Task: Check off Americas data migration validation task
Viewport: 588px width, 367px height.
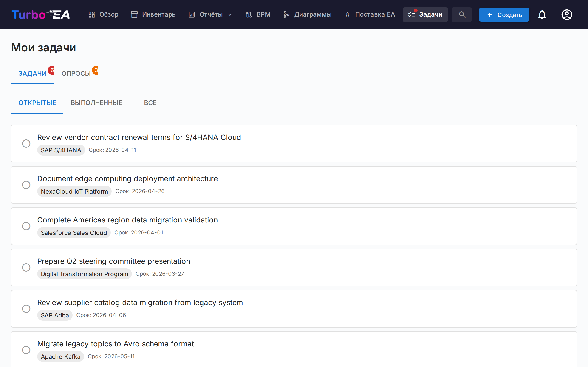Action: click(26, 226)
